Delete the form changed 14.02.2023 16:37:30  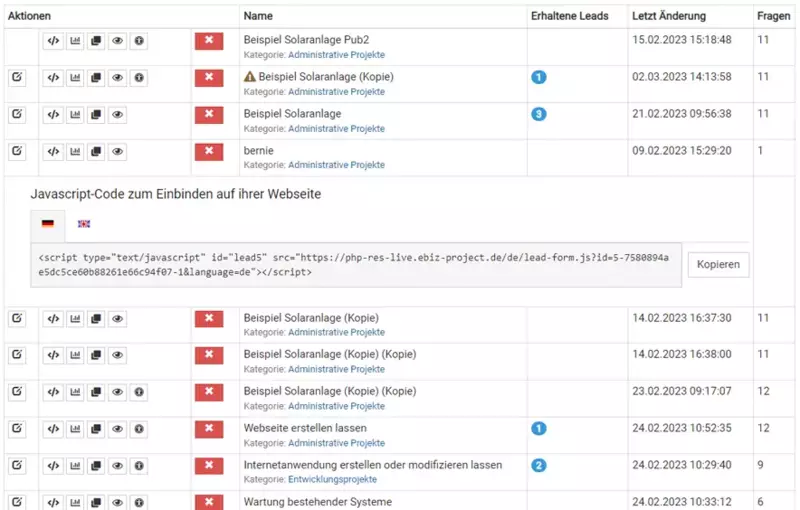[209, 319]
